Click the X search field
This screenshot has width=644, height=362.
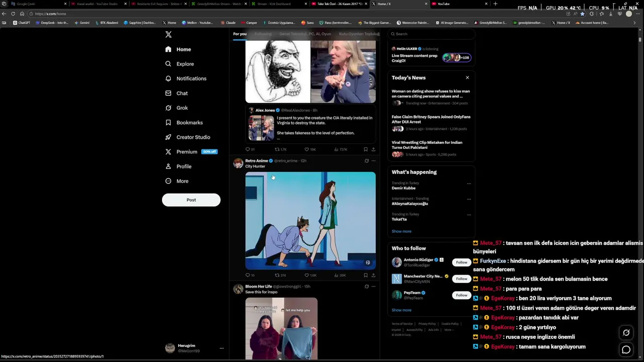pyautogui.click(x=431, y=34)
